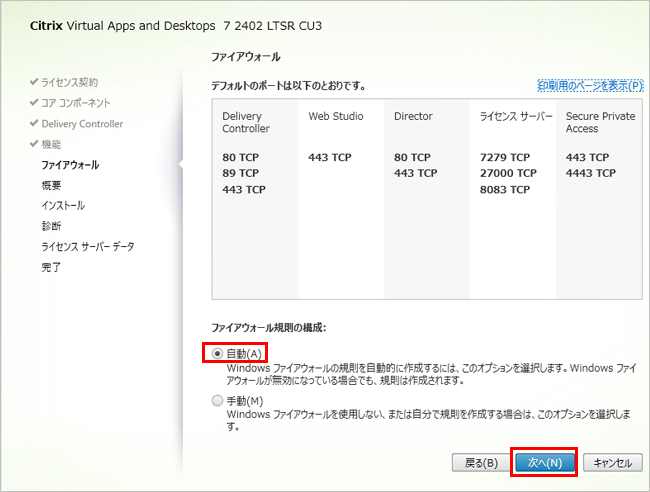Select the 自動(A) radio button
This screenshot has height=492, width=650.
point(218,354)
